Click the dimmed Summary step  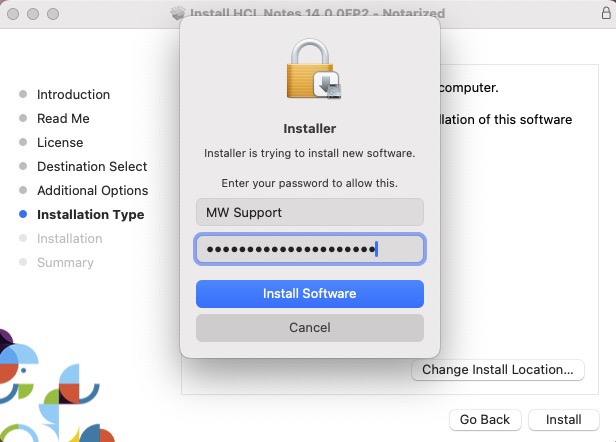pos(65,263)
